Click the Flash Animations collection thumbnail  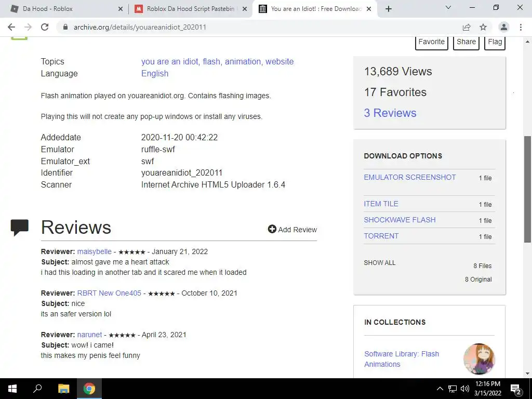(x=479, y=358)
